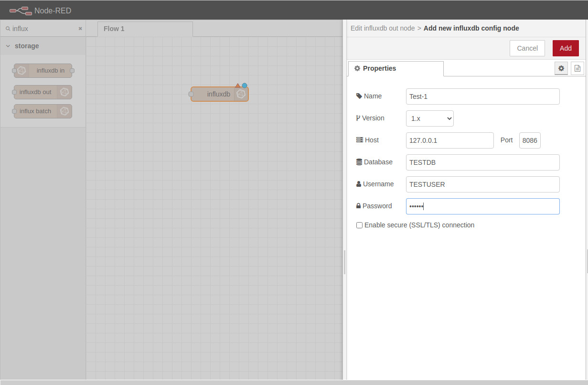Click the input port of canvas influxdb node
Image resolution: width=588 pixels, height=385 pixels.
pyautogui.click(x=191, y=94)
